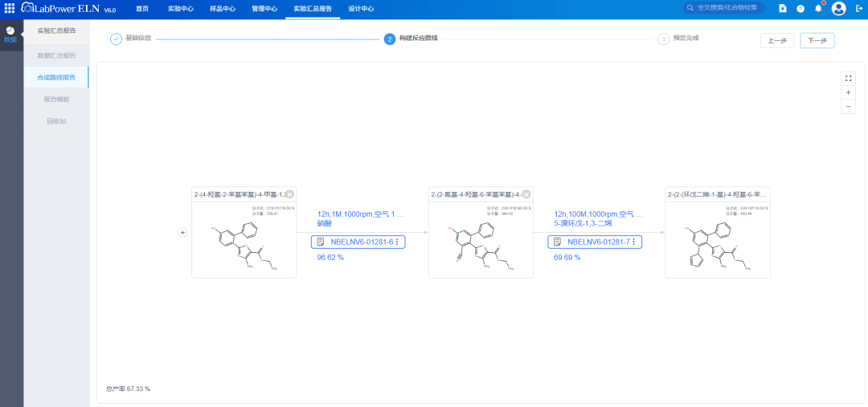Open 样品中心 menu
Viewport: 868px width, 407px height.
pos(223,9)
